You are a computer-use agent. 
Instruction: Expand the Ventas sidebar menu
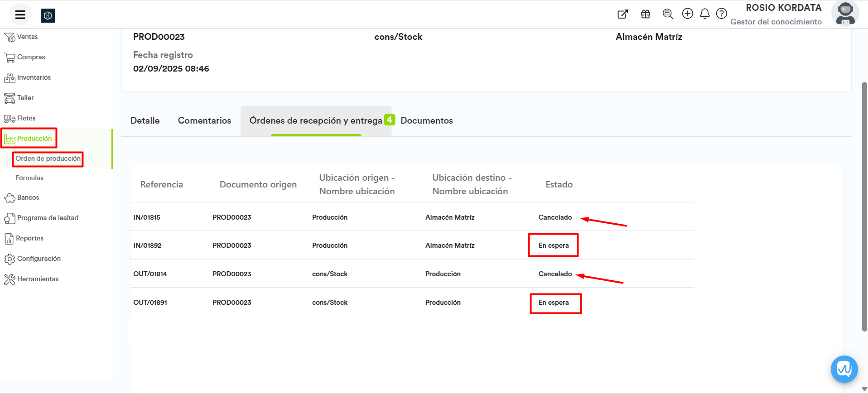[27, 37]
